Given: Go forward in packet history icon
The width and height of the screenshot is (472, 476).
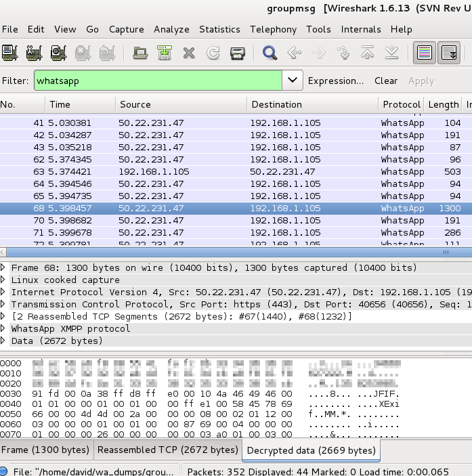Looking at the screenshot, I should coord(319,53).
